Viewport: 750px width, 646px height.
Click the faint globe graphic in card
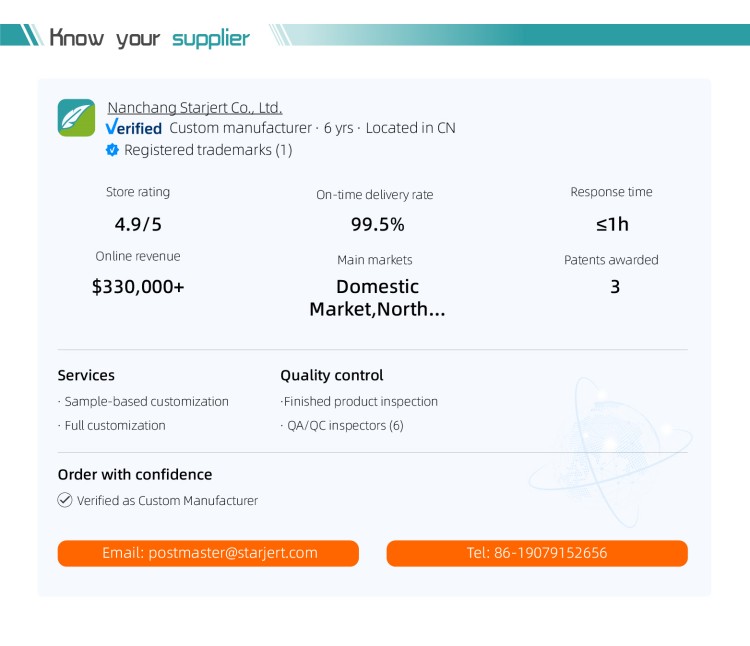[611, 452]
